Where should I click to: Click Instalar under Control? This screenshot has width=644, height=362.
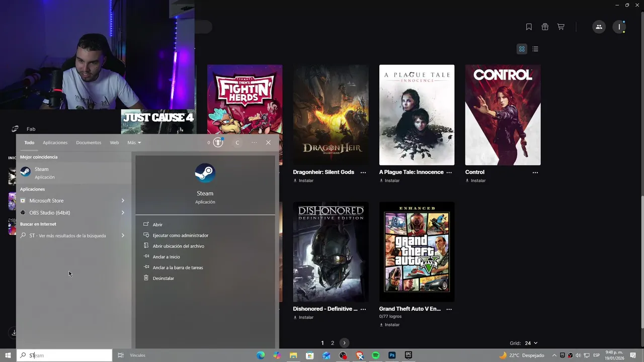(475, 180)
